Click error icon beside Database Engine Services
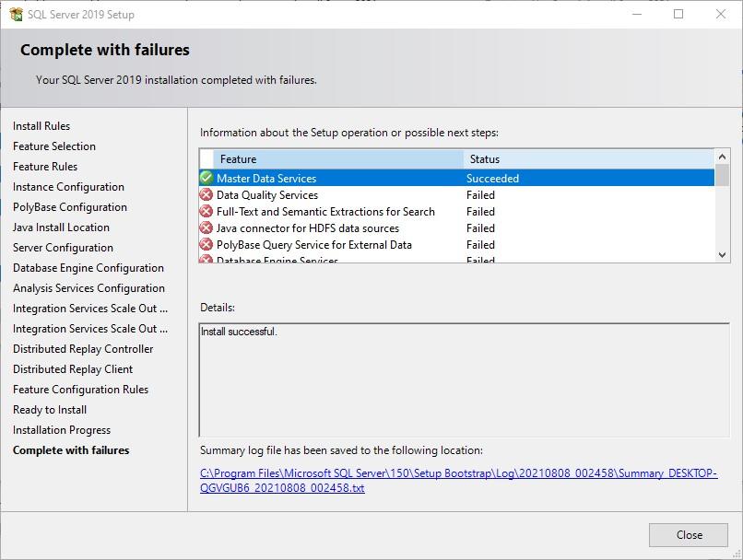This screenshot has width=743, height=560. (x=206, y=260)
